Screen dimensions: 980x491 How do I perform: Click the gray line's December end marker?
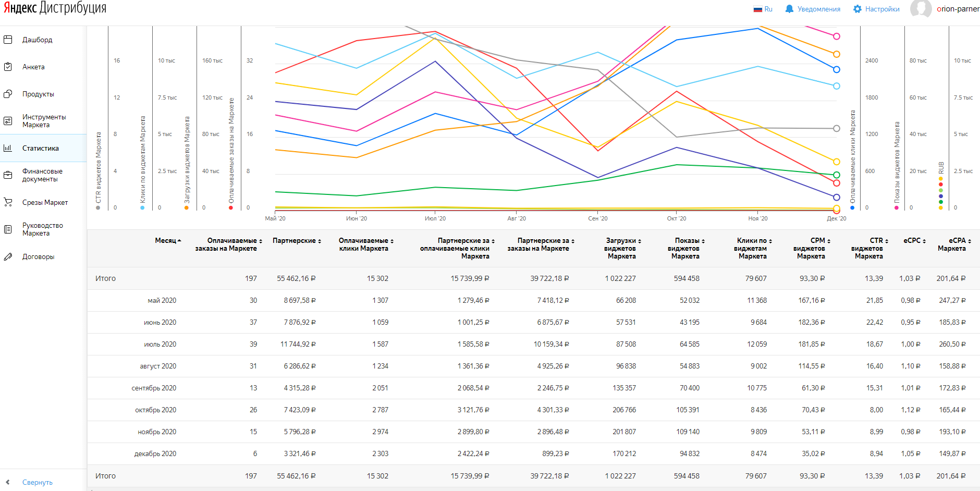tap(837, 128)
